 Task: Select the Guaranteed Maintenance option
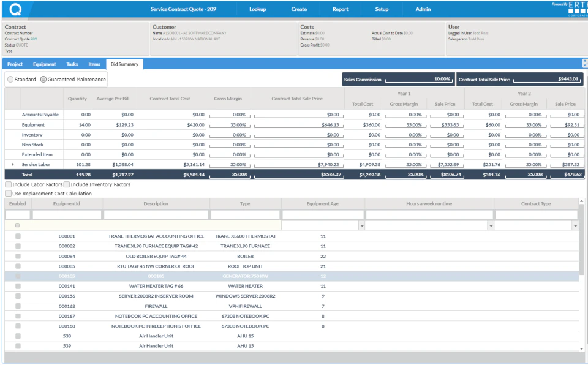[x=43, y=78]
